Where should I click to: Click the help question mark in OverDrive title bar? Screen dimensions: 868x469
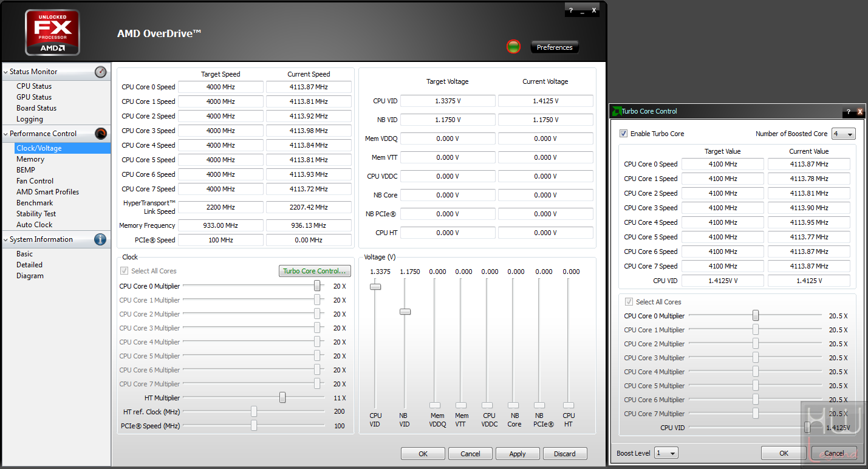(x=571, y=11)
